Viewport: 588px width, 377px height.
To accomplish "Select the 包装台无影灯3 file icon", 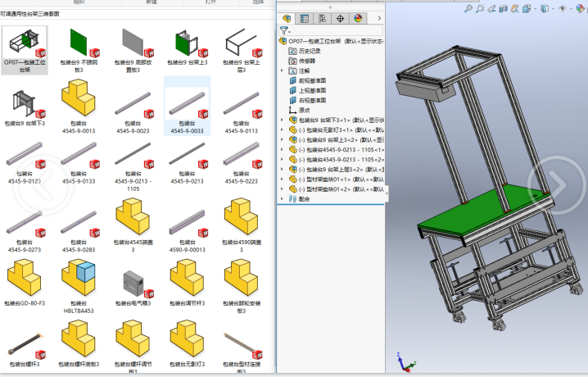I will click(187, 338).
